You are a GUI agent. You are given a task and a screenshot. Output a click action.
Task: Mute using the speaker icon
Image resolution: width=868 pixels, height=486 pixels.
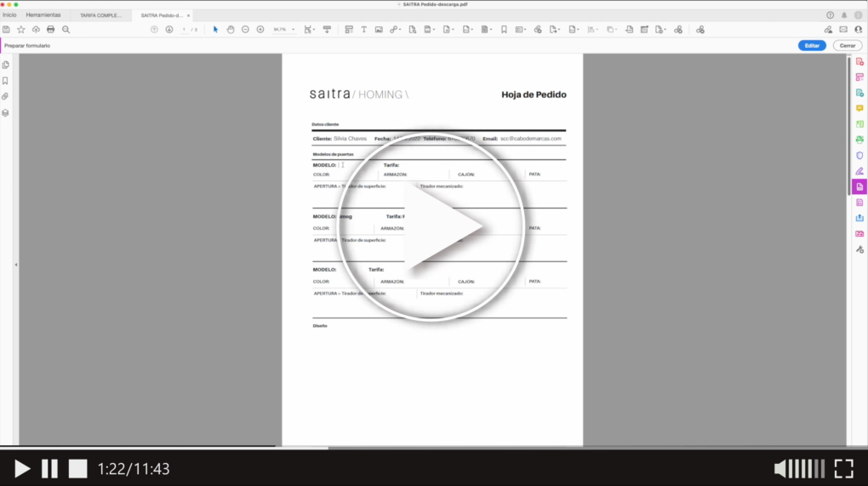[x=779, y=469]
